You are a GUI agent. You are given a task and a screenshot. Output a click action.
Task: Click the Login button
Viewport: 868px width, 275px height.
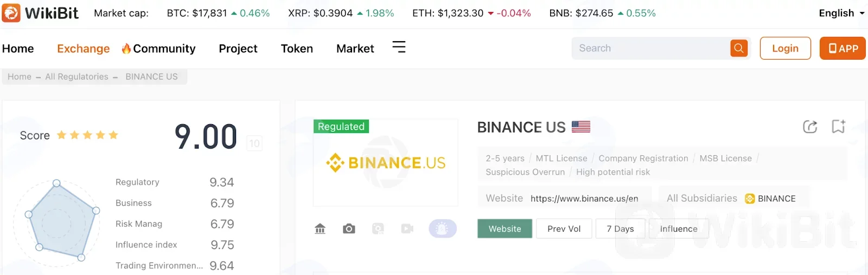click(785, 48)
